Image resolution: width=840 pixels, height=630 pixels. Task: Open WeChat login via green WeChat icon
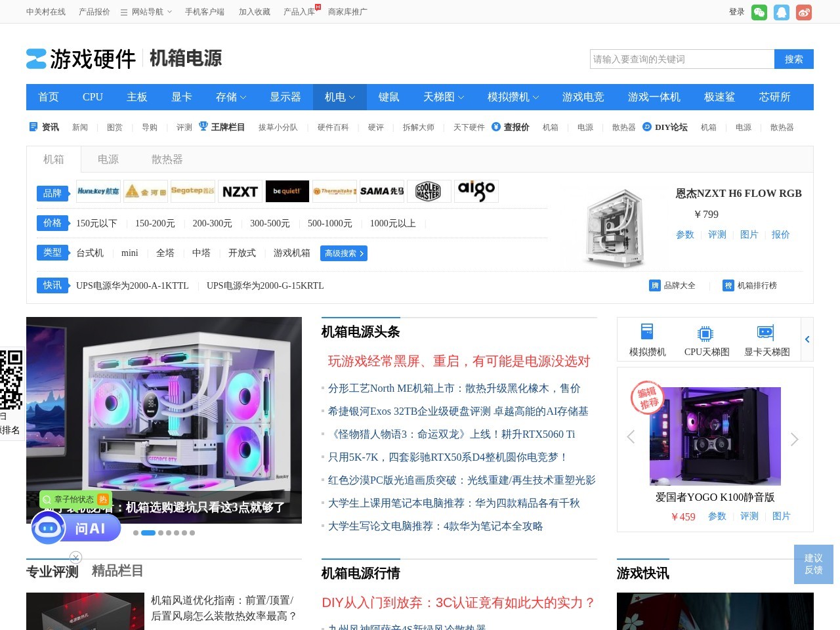coord(759,12)
